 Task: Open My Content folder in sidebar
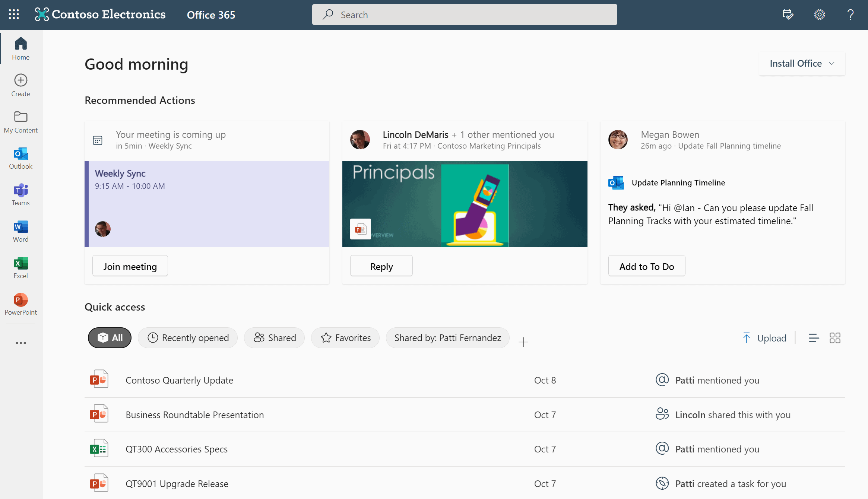[21, 122]
